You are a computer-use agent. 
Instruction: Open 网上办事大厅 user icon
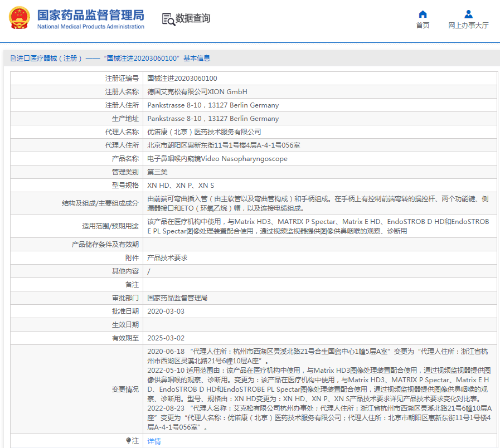[468, 14]
